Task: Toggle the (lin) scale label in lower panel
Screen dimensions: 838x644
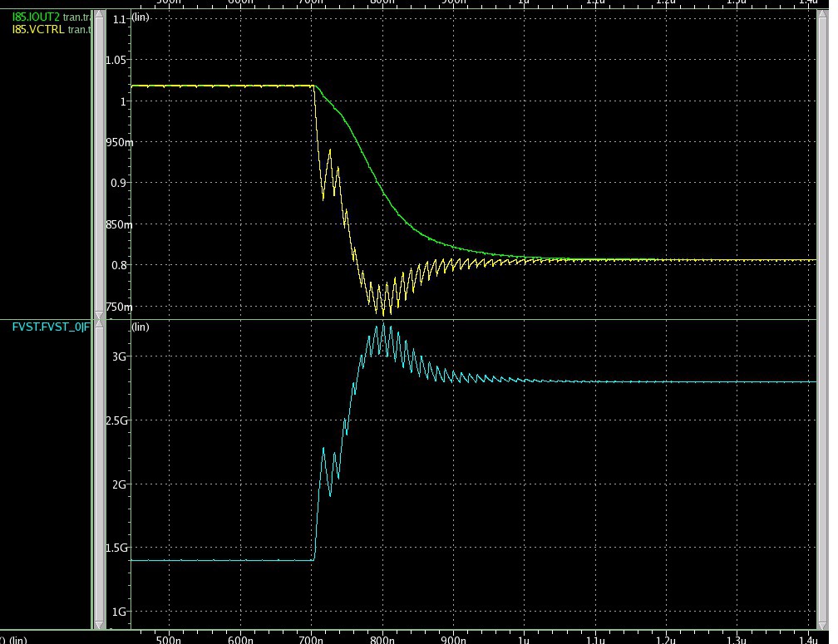Action: pyautogui.click(x=140, y=327)
